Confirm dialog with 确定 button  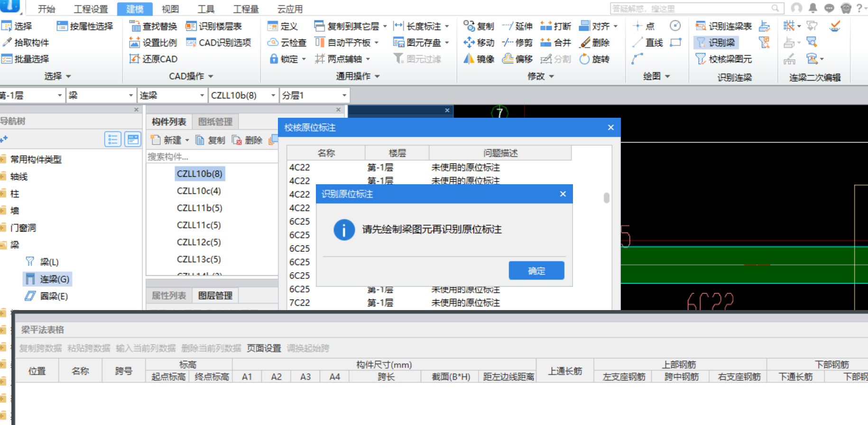point(536,271)
